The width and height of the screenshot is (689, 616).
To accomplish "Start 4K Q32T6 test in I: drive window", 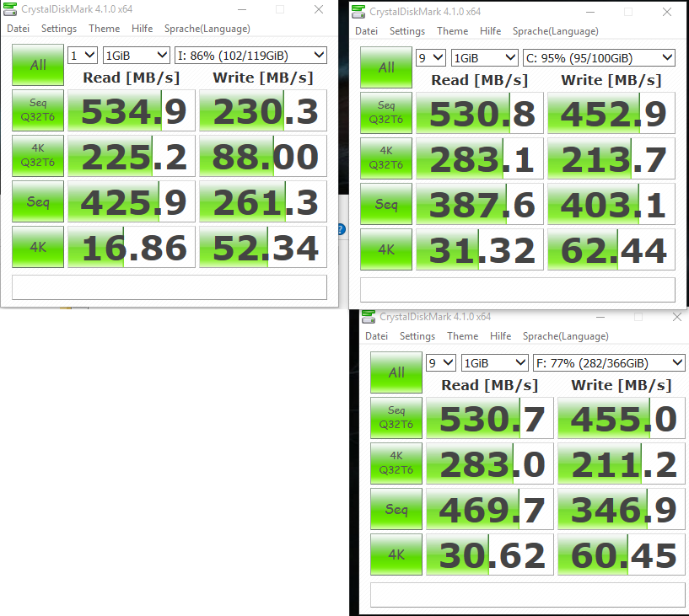I will click(38, 156).
